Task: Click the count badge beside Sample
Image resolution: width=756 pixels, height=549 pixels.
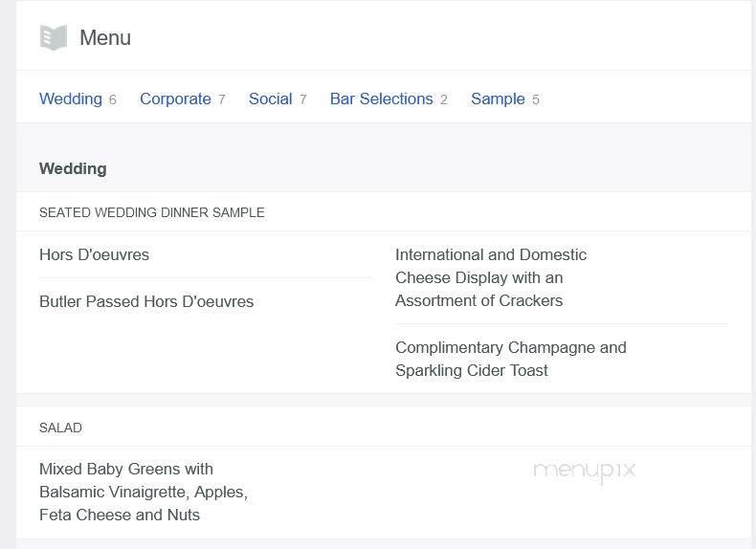Action: point(535,99)
